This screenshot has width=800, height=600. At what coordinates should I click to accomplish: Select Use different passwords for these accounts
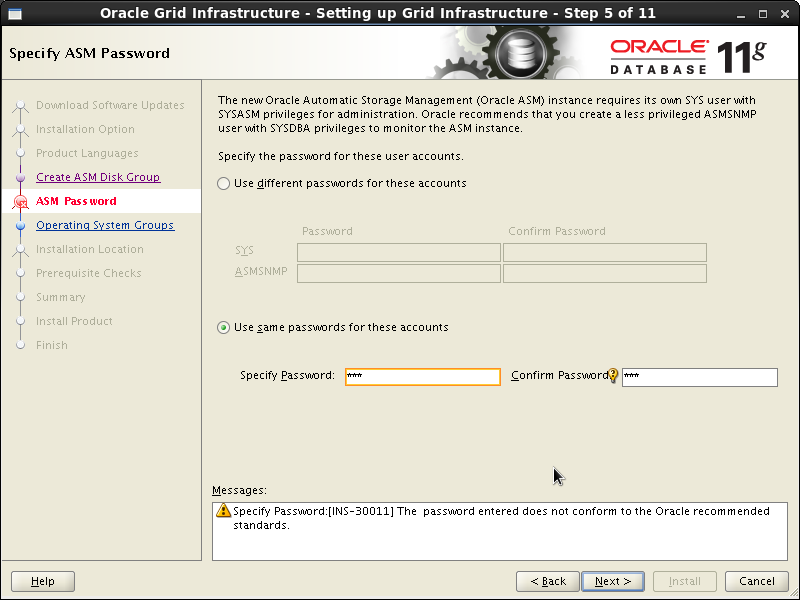223,184
